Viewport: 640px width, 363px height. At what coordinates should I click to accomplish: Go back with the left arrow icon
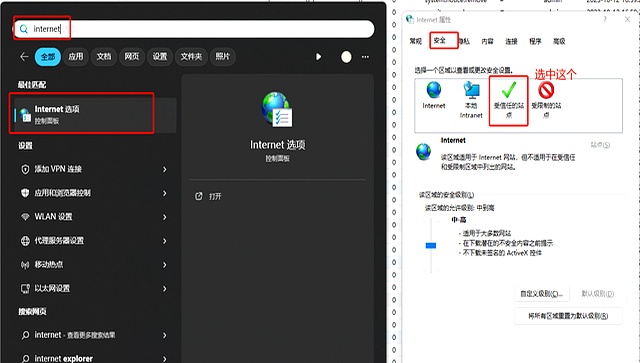pyautogui.click(x=24, y=56)
